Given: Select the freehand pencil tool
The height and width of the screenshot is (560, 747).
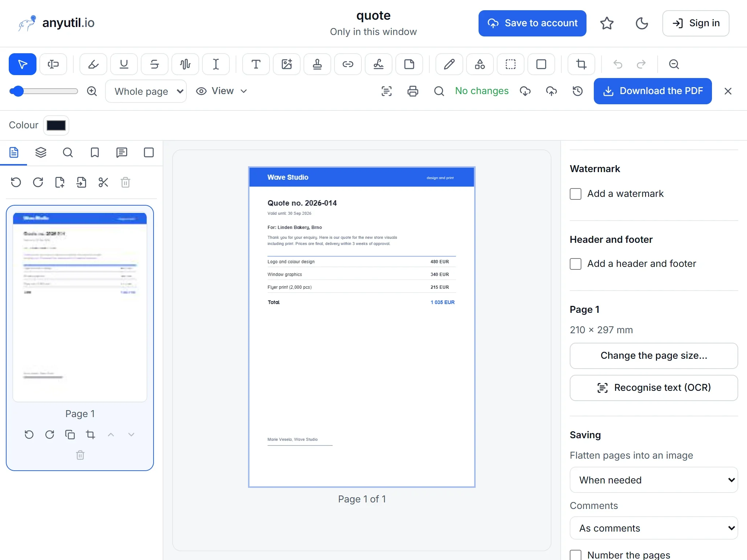Looking at the screenshot, I should [449, 65].
